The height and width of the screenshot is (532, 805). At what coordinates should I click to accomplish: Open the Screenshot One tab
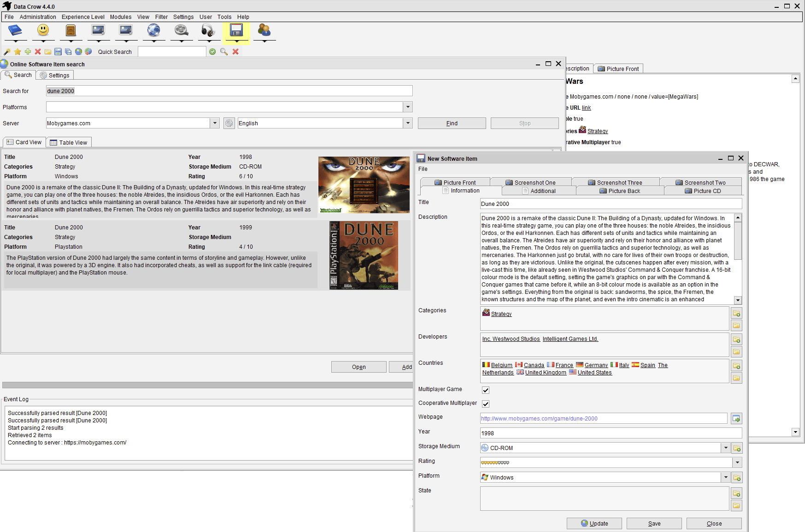[530, 182]
